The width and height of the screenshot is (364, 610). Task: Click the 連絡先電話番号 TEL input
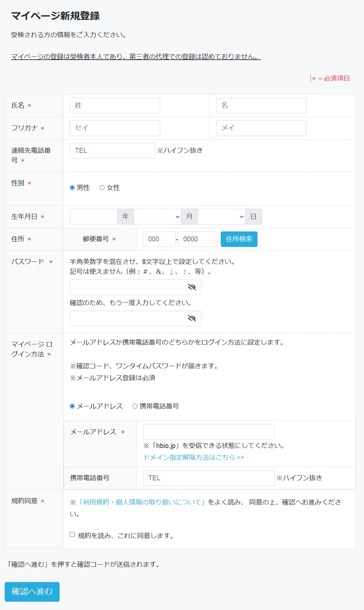[112, 150]
